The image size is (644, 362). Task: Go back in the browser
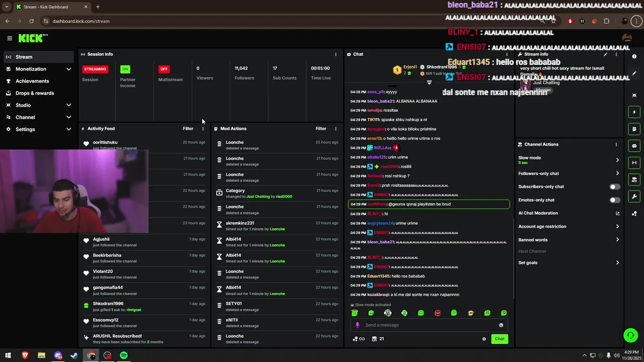coord(7,21)
